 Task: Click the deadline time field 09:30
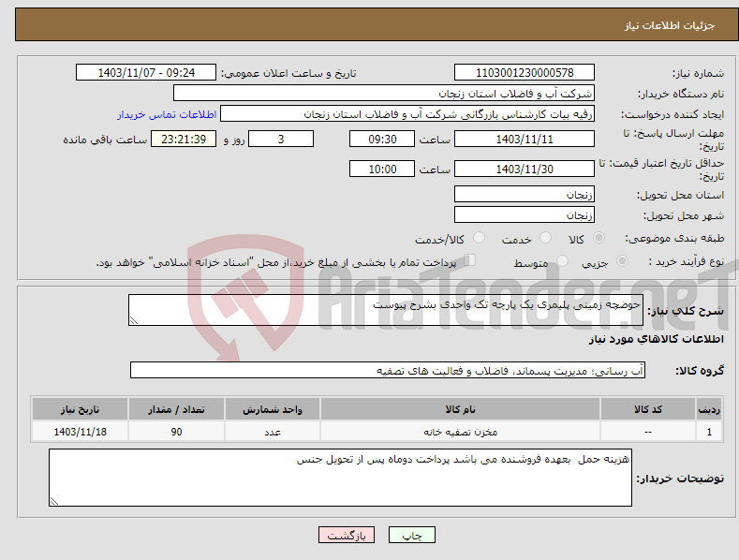382,139
